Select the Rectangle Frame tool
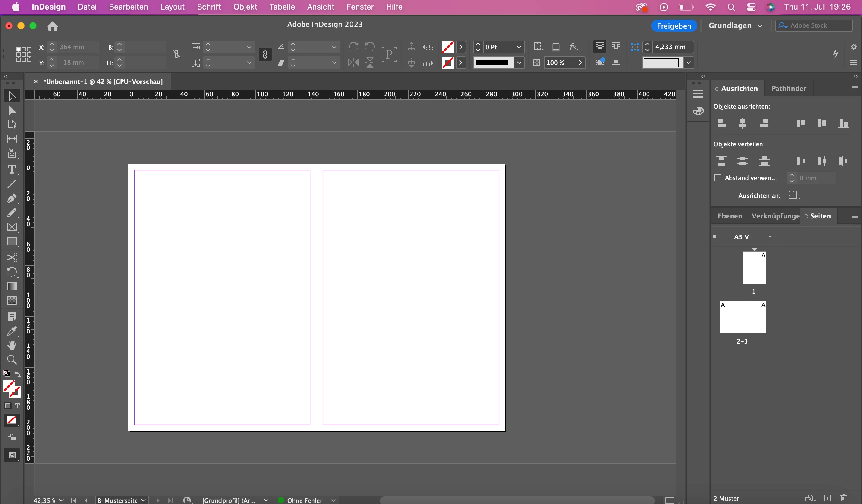 [12, 227]
